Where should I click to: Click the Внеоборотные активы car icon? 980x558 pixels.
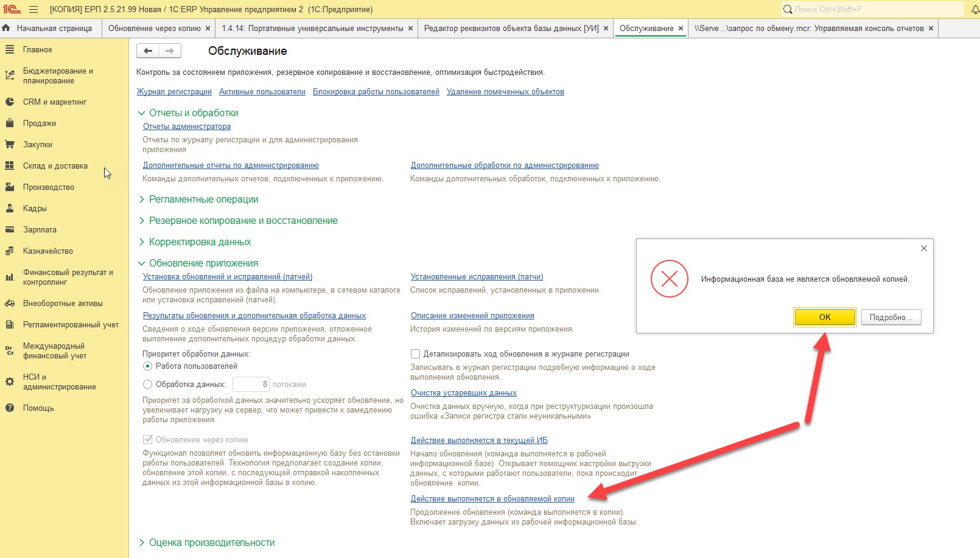(10, 303)
